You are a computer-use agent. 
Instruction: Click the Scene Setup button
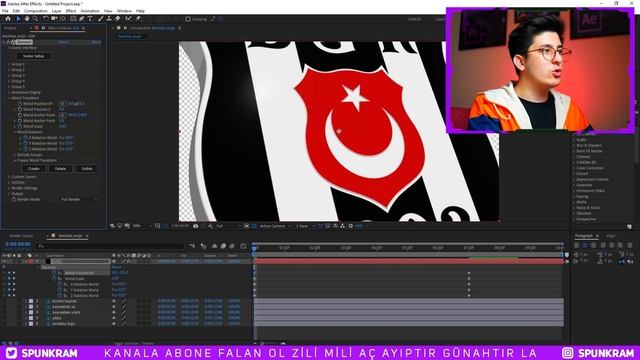(x=33, y=56)
